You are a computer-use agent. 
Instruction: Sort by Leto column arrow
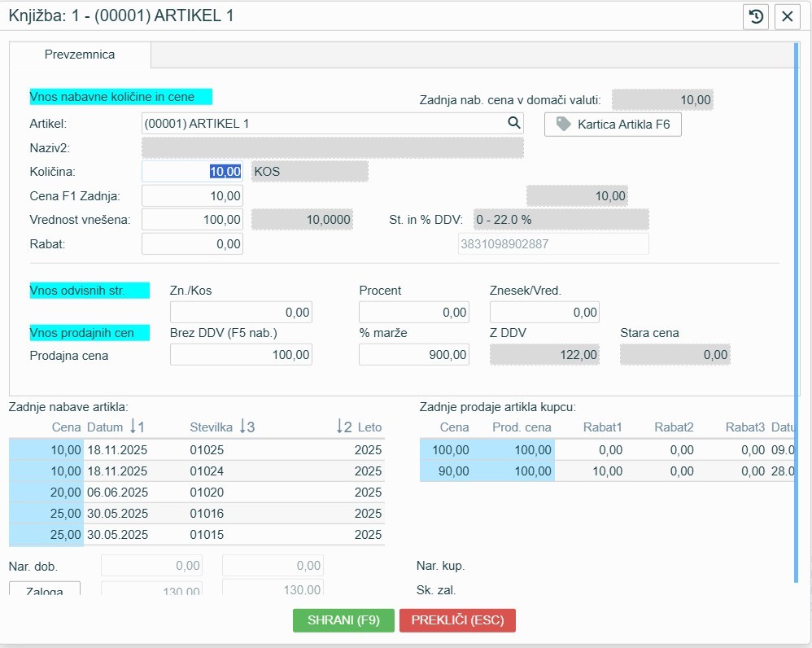tap(344, 427)
